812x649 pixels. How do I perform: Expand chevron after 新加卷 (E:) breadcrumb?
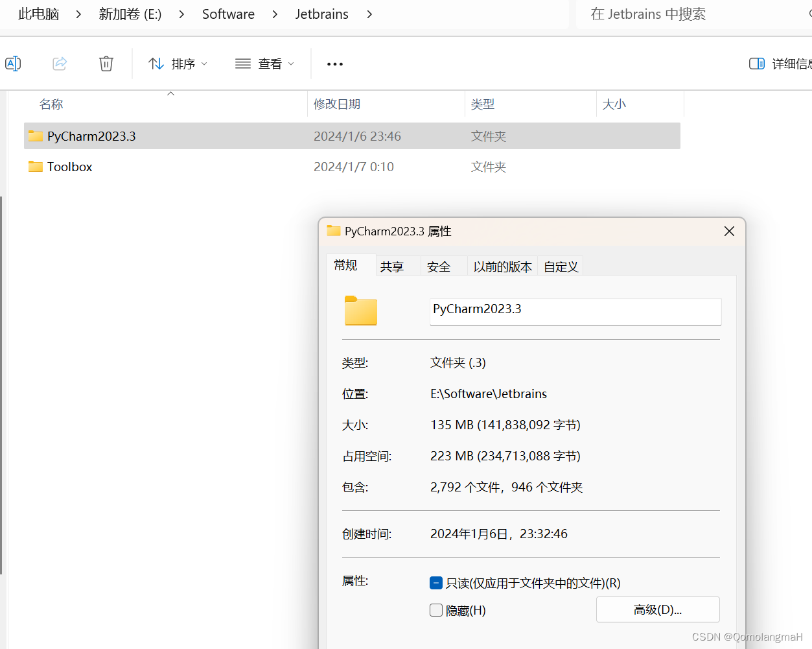pos(181,14)
